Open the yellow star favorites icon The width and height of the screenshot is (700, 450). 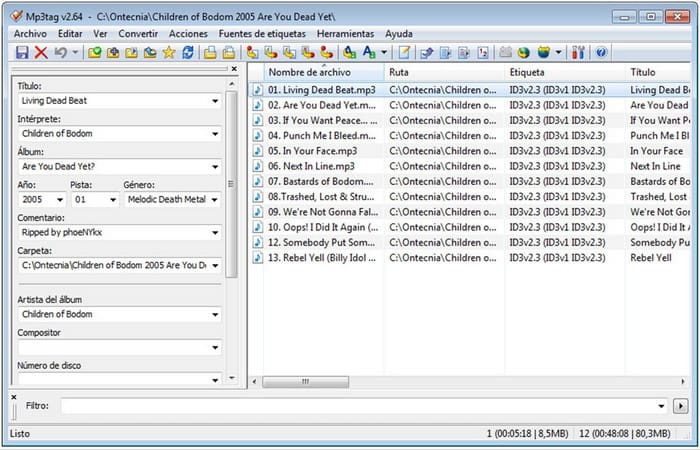(168, 53)
